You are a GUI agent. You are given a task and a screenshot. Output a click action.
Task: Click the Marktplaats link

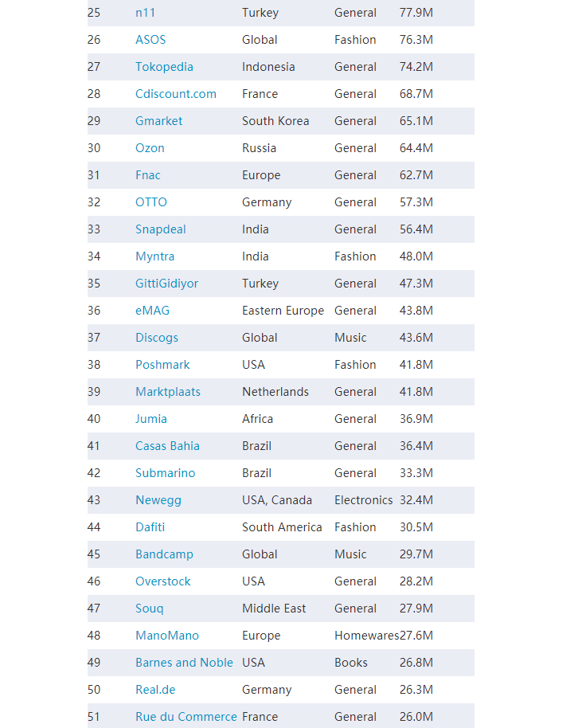point(168,392)
